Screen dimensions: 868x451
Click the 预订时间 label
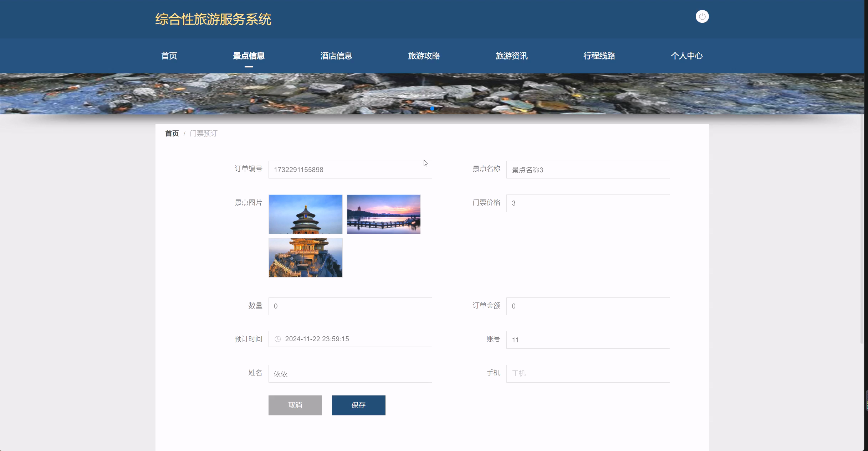pyautogui.click(x=248, y=339)
